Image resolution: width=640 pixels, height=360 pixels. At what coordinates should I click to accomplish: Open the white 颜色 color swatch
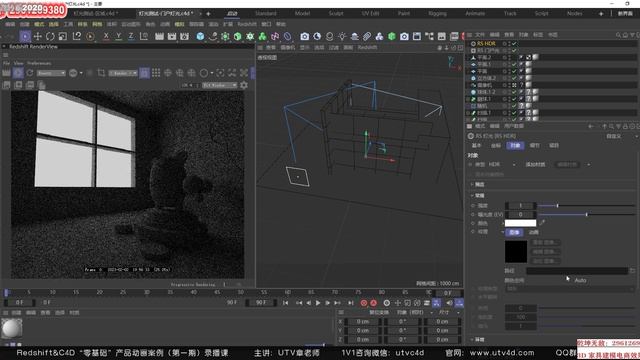(520, 223)
